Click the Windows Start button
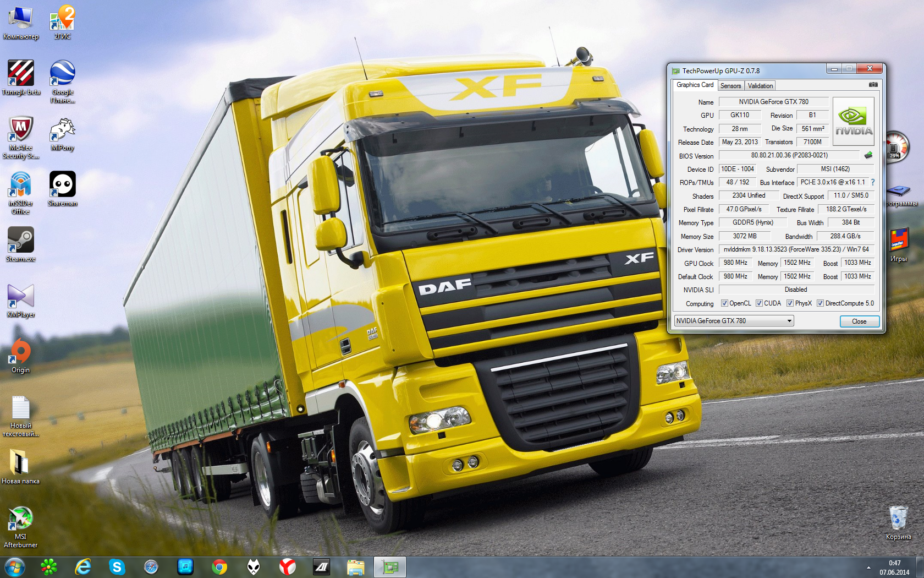924x578 pixels. (14, 567)
